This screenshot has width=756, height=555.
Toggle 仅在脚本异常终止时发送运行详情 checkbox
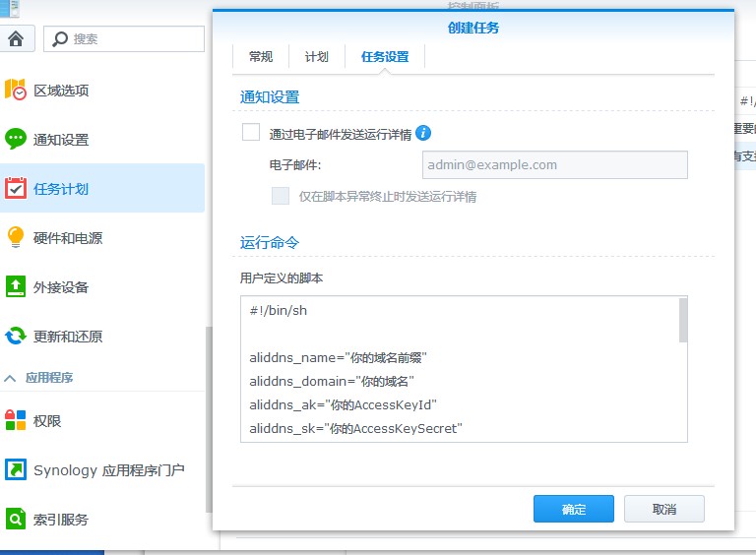(281, 196)
